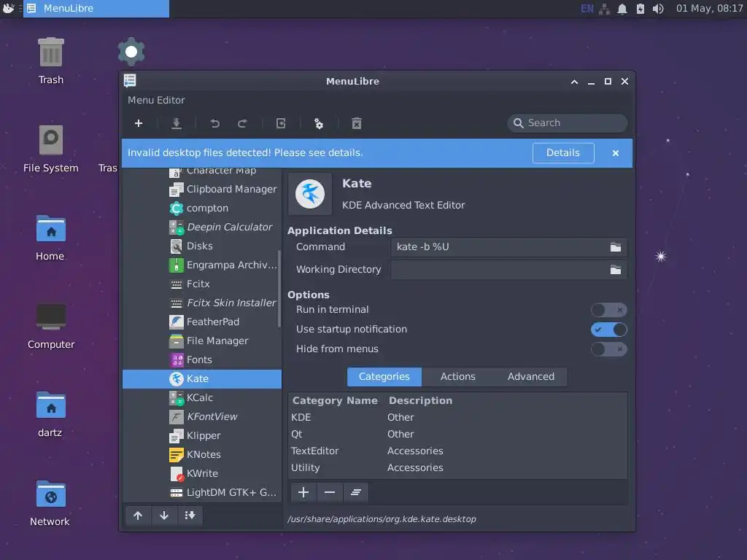Add a new category with plus button
The height and width of the screenshot is (560, 747).
(x=303, y=492)
